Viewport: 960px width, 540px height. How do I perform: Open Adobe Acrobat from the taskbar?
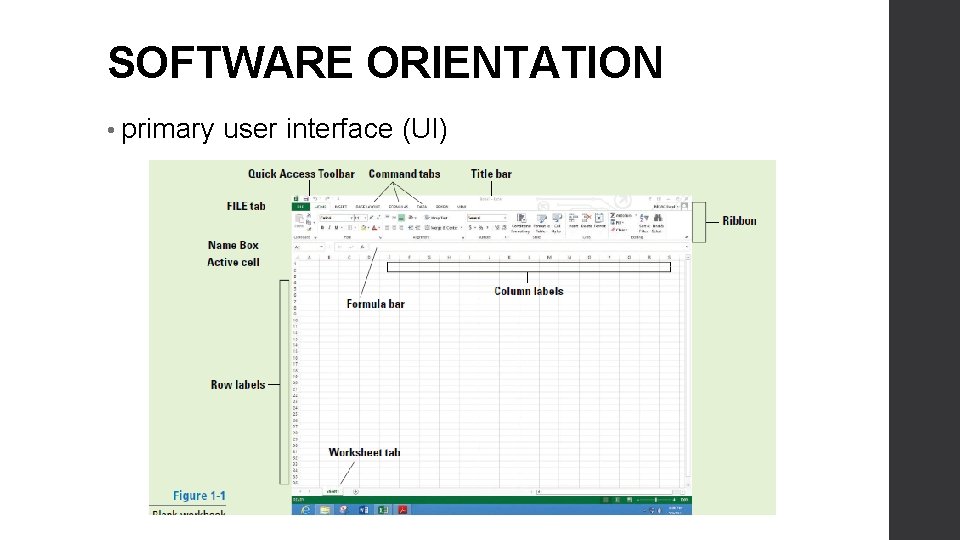coord(403,510)
